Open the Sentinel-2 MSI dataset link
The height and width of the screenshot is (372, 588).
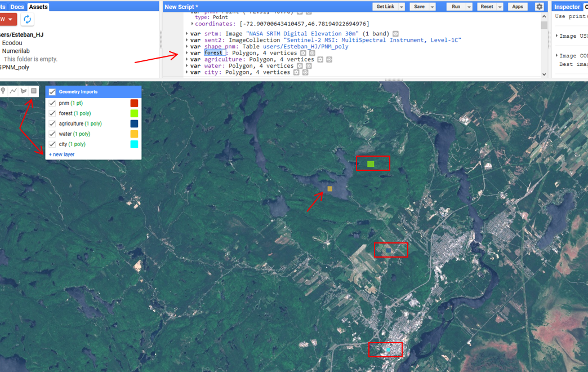(x=372, y=40)
